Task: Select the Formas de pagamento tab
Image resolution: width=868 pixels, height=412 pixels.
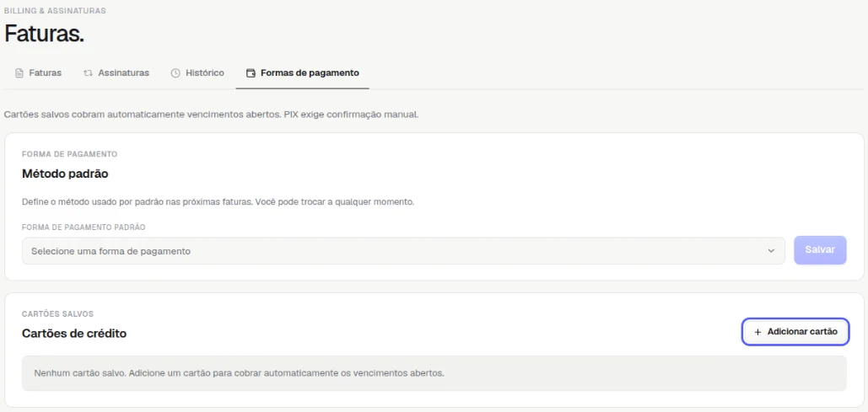Action: (302, 73)
